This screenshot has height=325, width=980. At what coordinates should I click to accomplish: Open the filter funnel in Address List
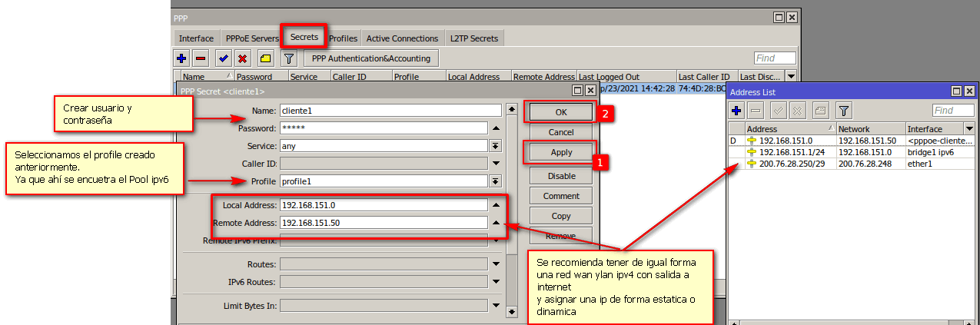pyautogui.click(x=843, y=111)
